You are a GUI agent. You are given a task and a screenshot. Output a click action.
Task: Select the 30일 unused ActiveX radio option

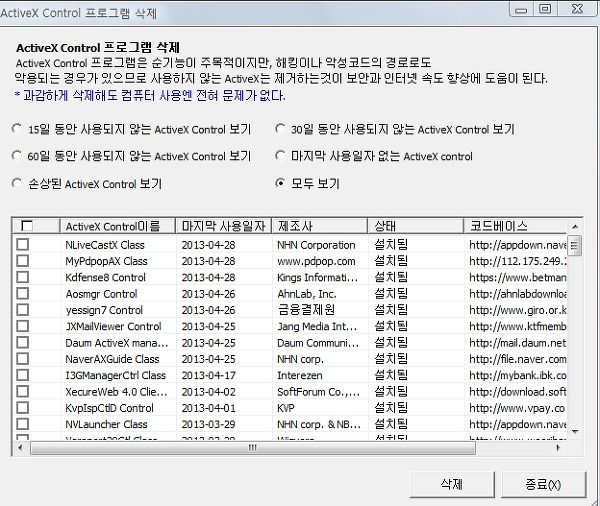click(280, 129)
